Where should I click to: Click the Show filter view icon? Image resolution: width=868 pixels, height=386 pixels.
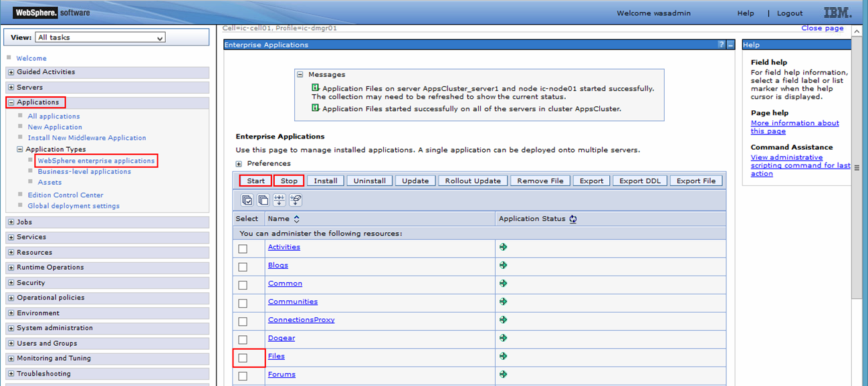point(280,200)
